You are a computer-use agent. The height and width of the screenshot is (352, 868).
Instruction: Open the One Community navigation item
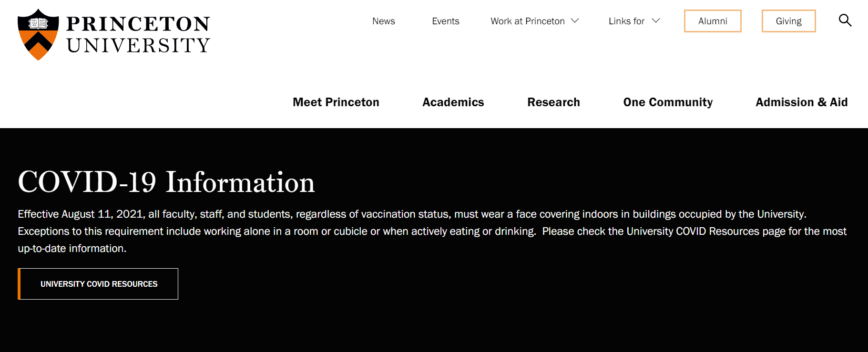tap(668, 102)
